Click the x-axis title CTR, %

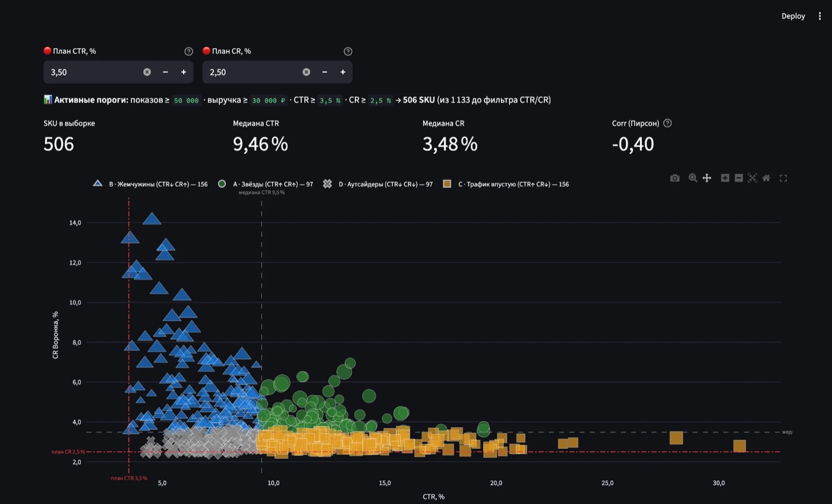tap(434, 497)
